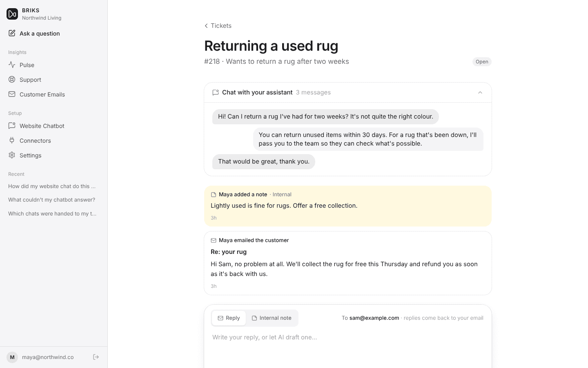Switch to the Internal note tab
Image resolution: width=588 pixels, height=368 pixels.
point(272,318)
